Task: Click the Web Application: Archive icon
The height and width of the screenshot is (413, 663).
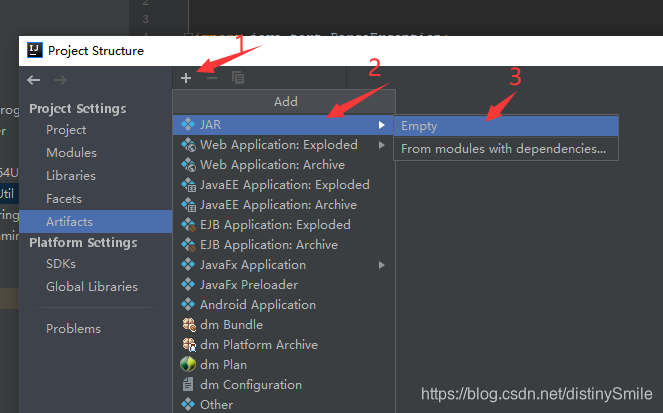Action: [x=188, y=164]
